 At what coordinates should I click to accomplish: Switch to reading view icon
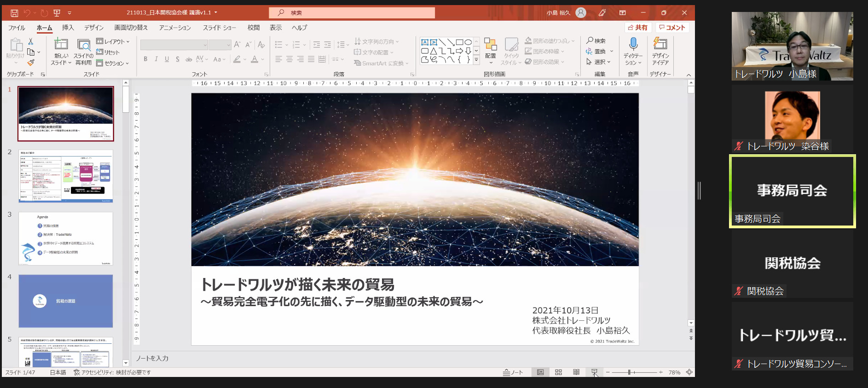[576, 372]
